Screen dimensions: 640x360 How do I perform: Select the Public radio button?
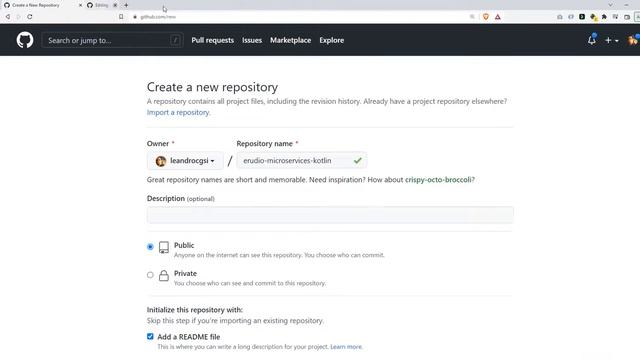pos(150,247)
